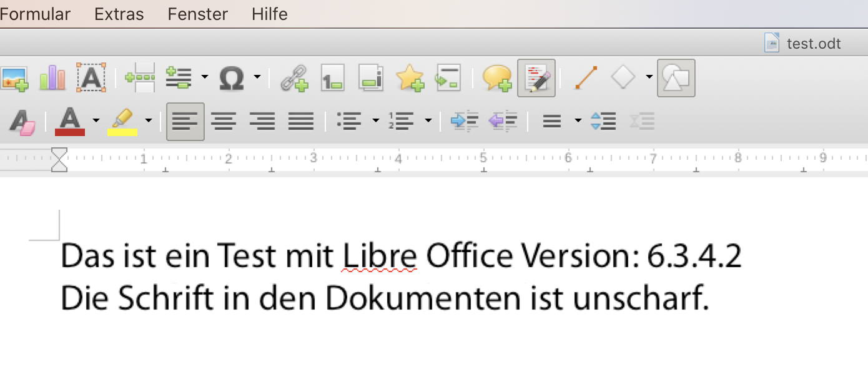Open the Fenster menu
The height and width of the screenshot is (387, 868).
pos(198,14)
